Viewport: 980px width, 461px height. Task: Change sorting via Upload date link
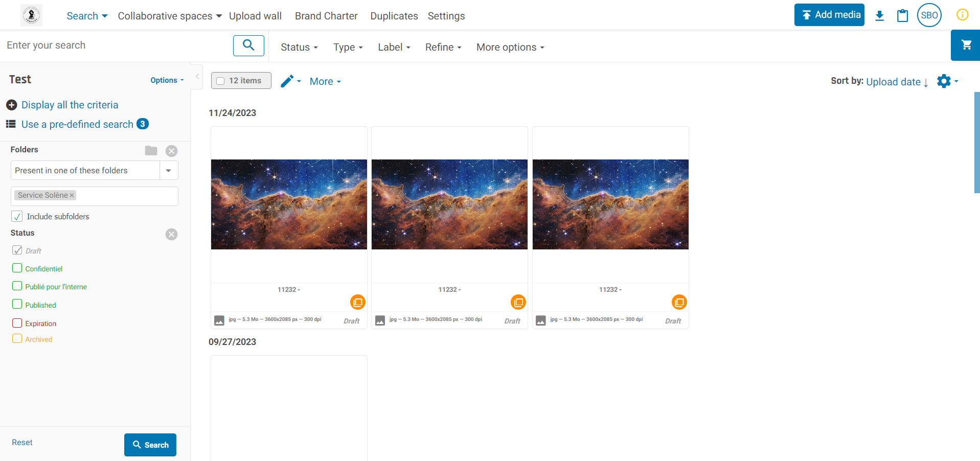coord(893,82)
